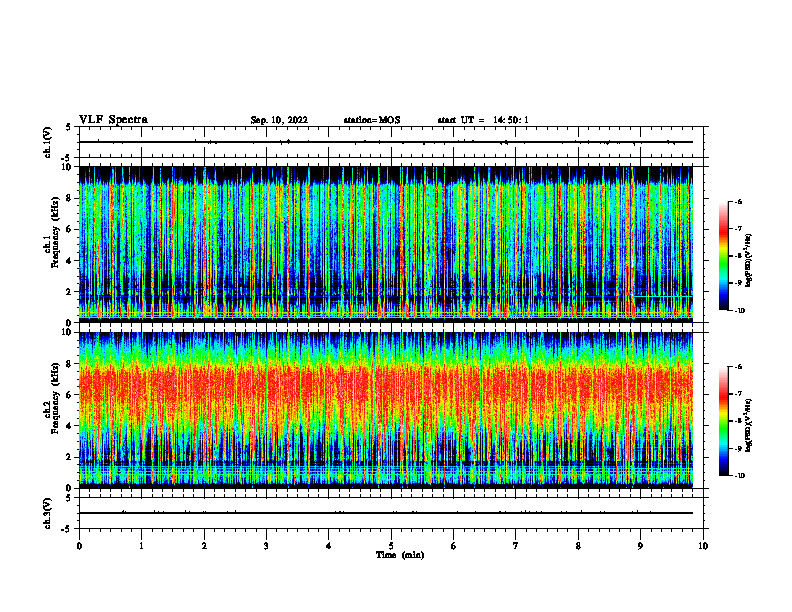Click the ch.3 voltage waveform trace
The height and width of the screenshot is (612, 792).
tap(385, 513)
